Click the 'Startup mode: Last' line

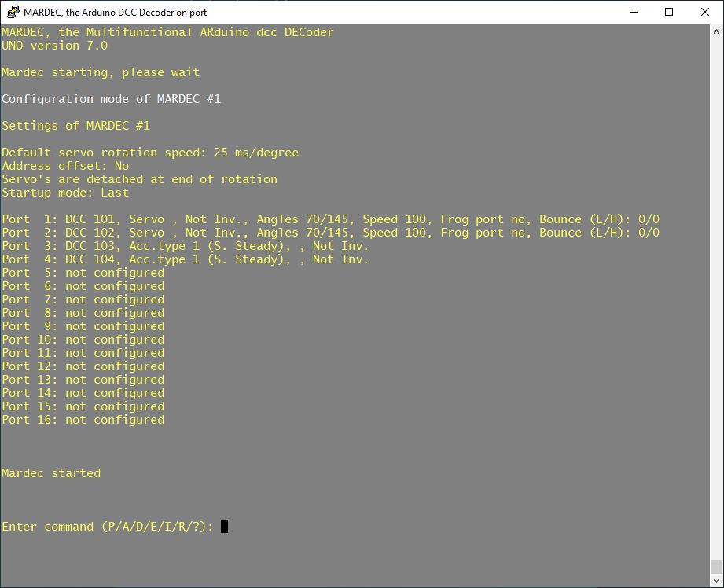[x=65, y=193]
